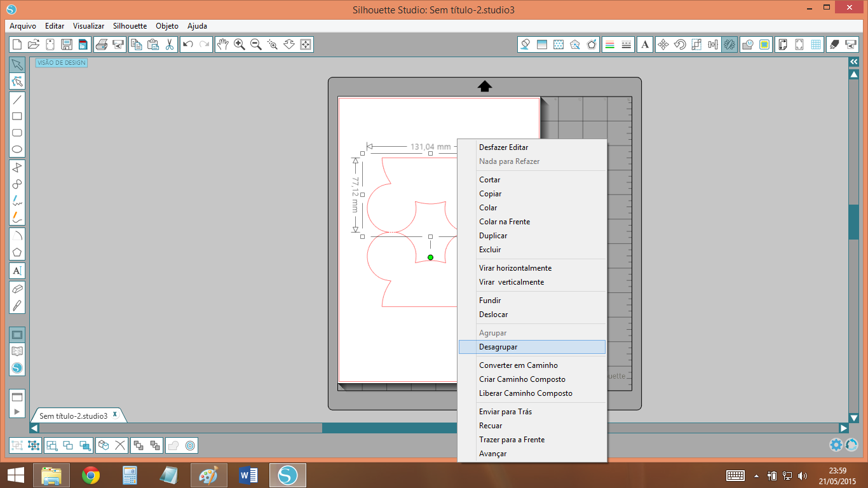Open the Rotate panel icon
The height and width of the screenshot is (488, 868).
pos(680,44)
